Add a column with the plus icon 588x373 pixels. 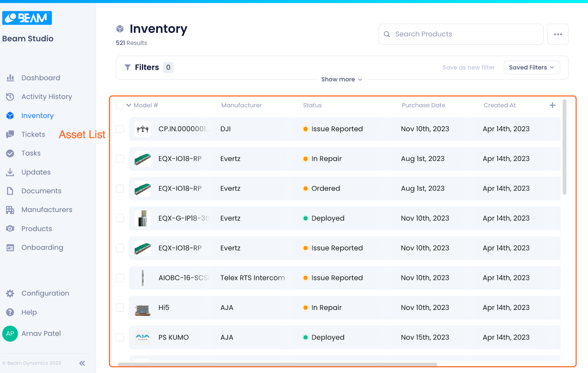pos(552,105)
